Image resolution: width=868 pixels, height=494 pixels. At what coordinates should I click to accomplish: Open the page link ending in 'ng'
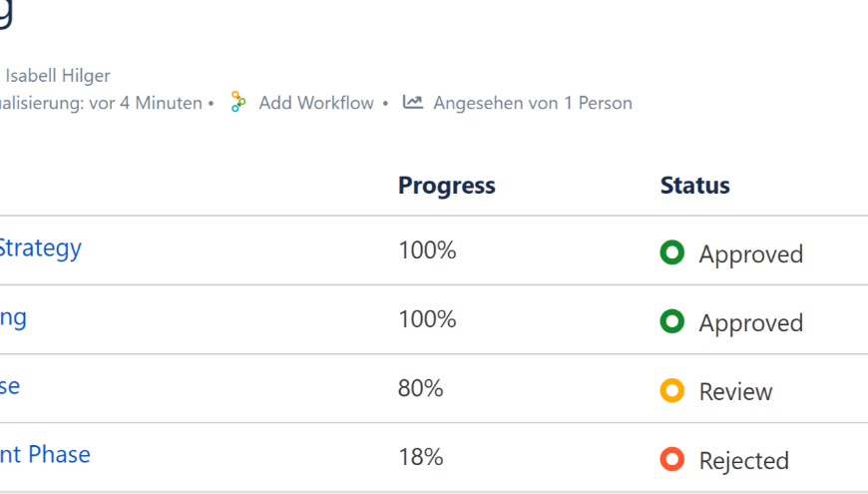click(13, 317)
